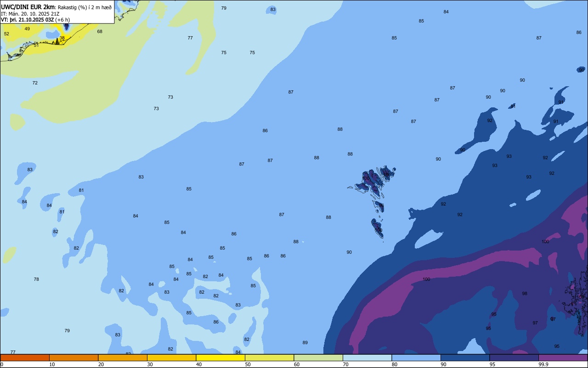Pick the 20–30 amber legend swatch
The image size is (588, 368).
point(123,357)
